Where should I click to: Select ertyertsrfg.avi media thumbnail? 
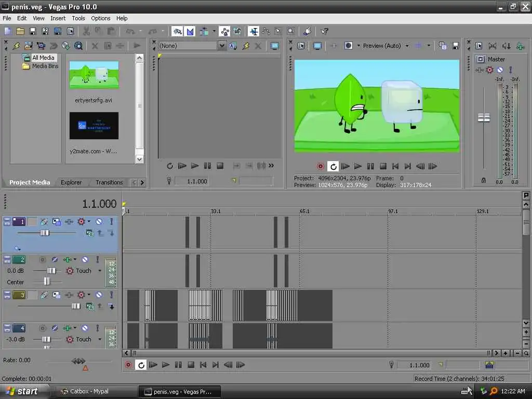pyautogui.click(x=94, y=75)
